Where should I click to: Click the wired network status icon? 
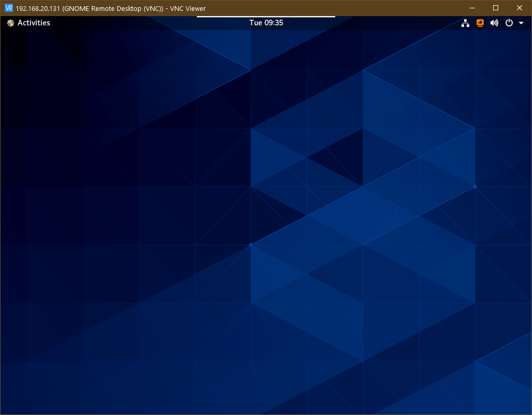pos(465,23)
